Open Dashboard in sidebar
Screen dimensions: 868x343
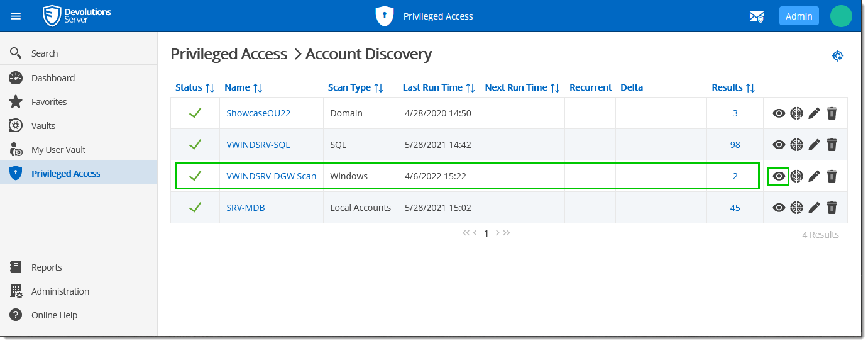[79, 77]
